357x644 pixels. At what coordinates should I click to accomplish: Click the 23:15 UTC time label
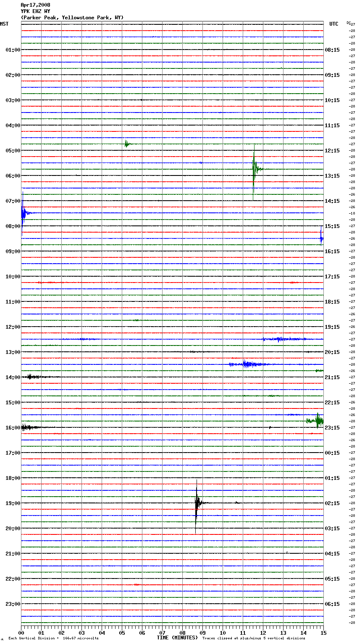332,428
